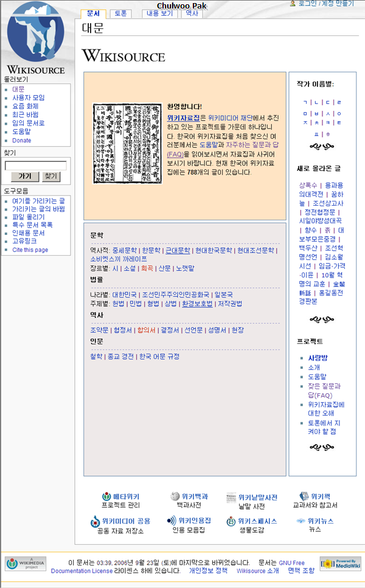
Task: Click the Powered by MediaWiki badge
Action: click(341, 563)
